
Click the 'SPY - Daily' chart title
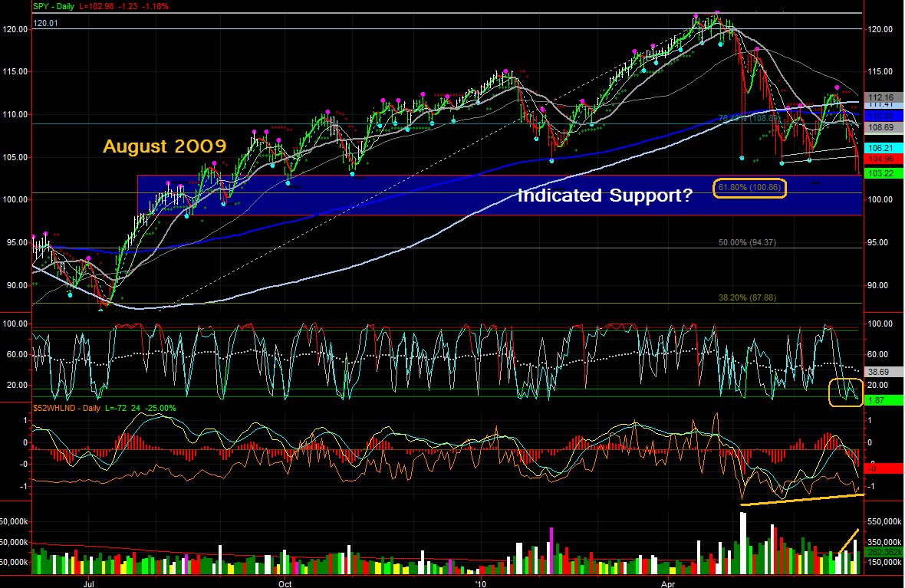click(53, 6)
